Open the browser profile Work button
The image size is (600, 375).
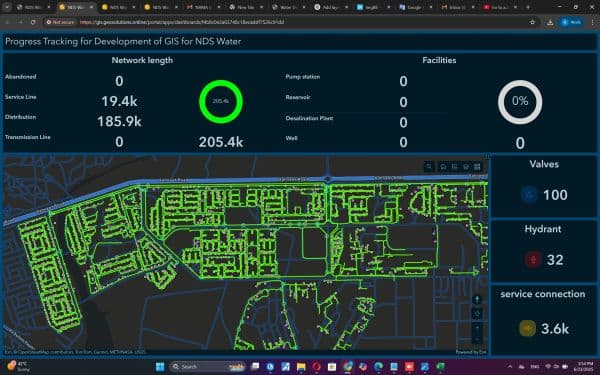571,22
